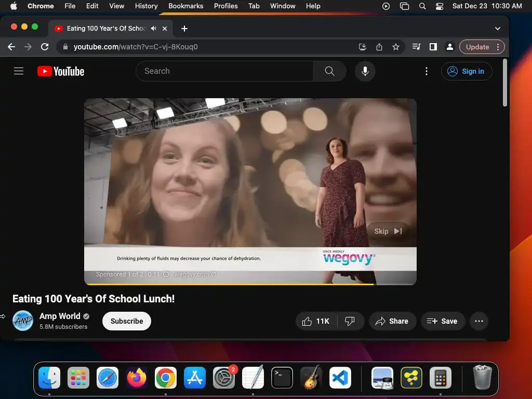Viewport: 532px width, 399px height.
Task: Open the Apple menu
Action: (14, 6)
